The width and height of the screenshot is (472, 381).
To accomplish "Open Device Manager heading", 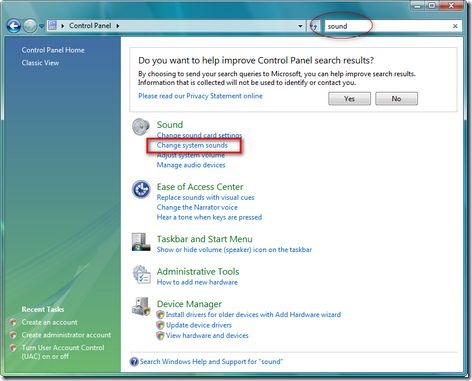I will pos(189,304).
